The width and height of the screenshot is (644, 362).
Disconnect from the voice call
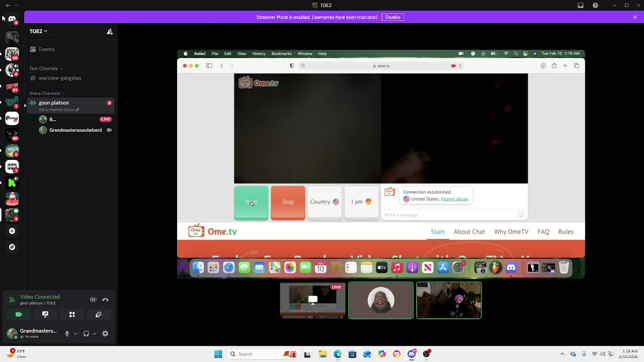click(x=105, y=300)
